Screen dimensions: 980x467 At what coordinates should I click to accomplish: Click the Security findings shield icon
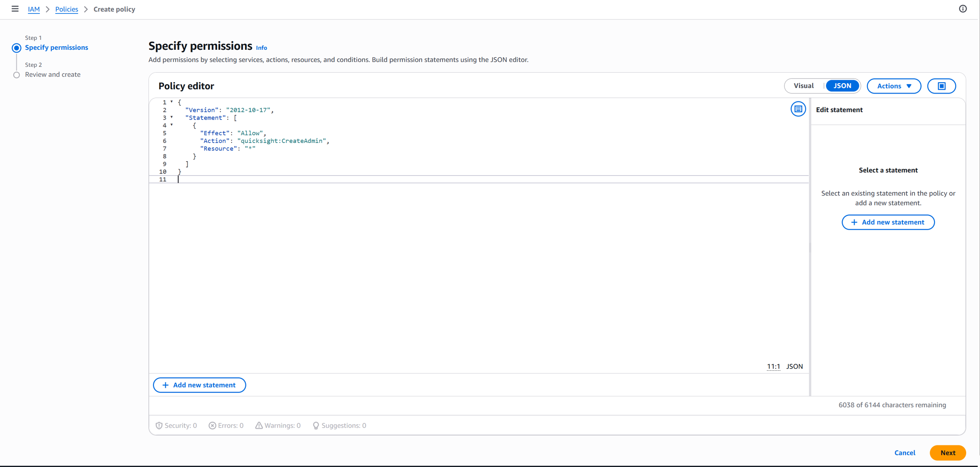159,425
